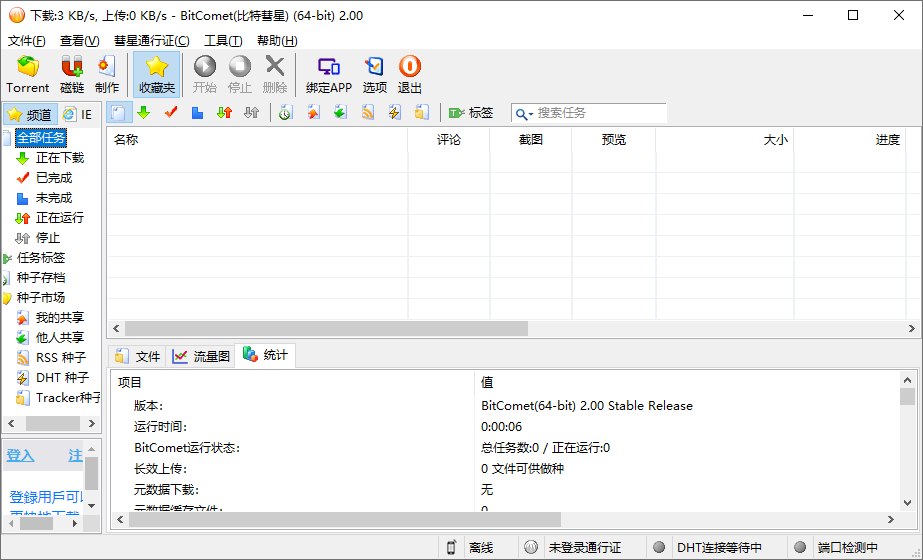Open the 工具(T) menu
The height and width of the screenshot is (560, 923).
(x=223, y=41)
